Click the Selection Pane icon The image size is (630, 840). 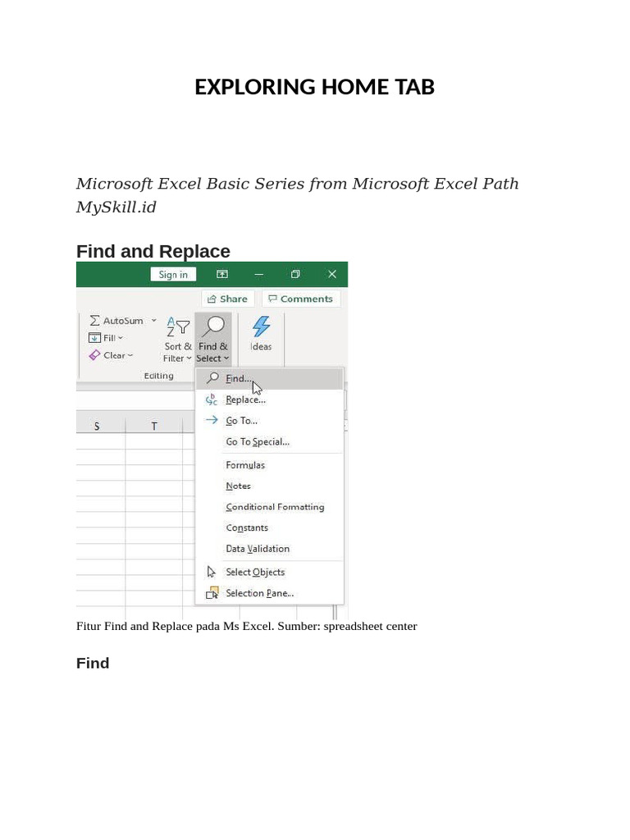pos(212,592)
